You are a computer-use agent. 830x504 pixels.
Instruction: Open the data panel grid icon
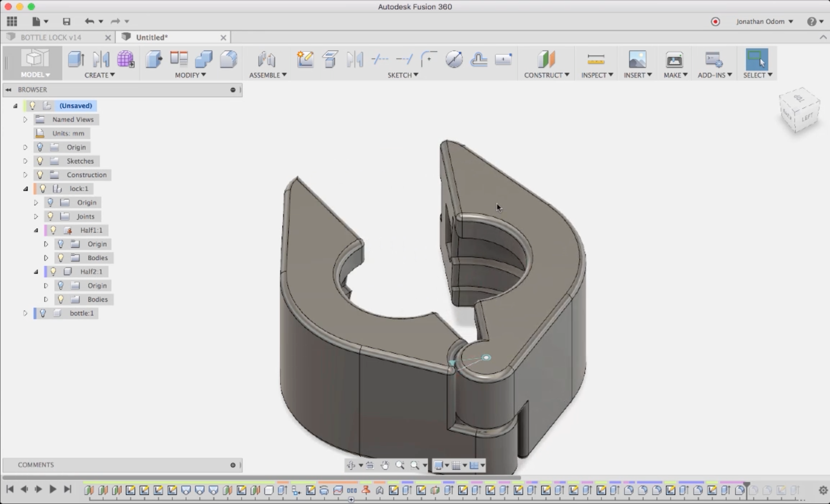(12, 21)
